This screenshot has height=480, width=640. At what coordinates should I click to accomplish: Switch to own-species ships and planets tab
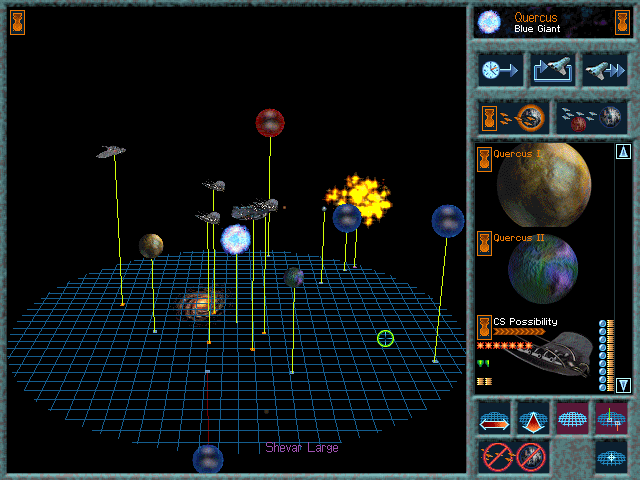click(513, 118)
